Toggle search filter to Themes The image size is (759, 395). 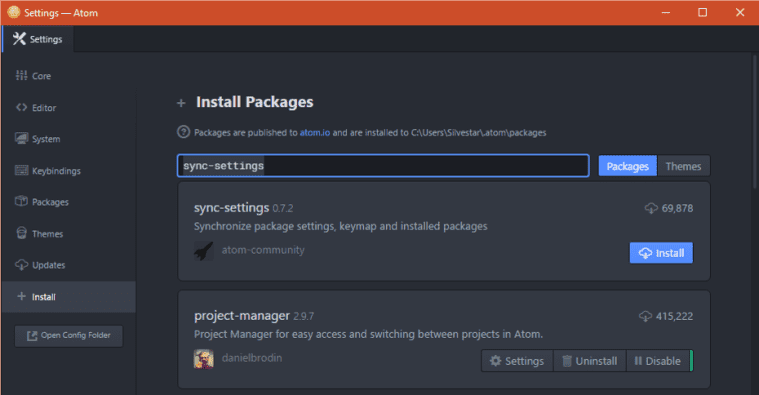coord(683,166)
